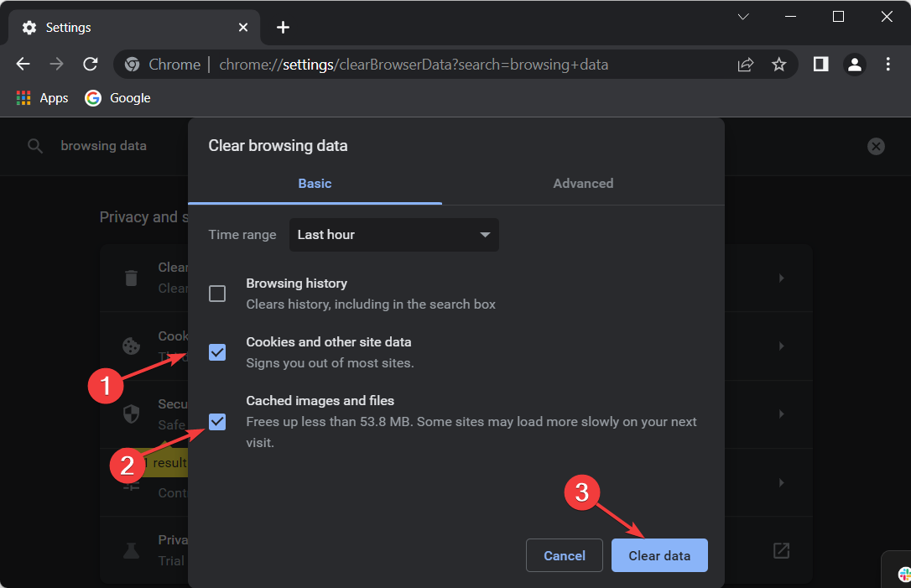Close the Settings tab
This screenshot has height=588, width=911.
(x=243, y=28)
